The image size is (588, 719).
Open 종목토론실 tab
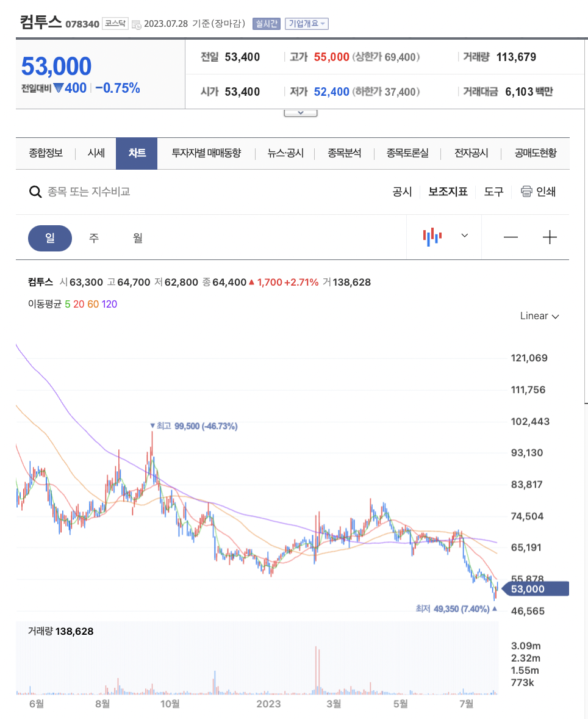tap(407, 153)
